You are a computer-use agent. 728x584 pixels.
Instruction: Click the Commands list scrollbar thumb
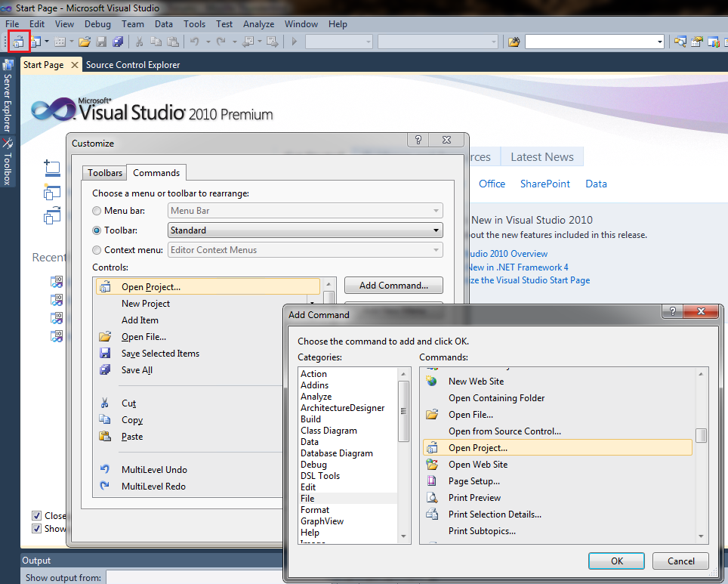tap(701, 436)
